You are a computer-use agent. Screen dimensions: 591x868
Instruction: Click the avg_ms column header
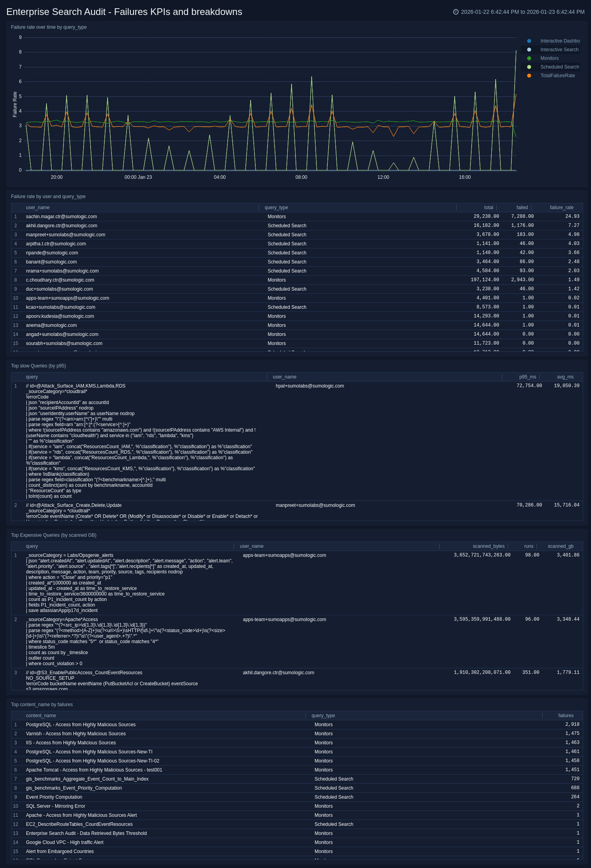click(x=565, y=377)
